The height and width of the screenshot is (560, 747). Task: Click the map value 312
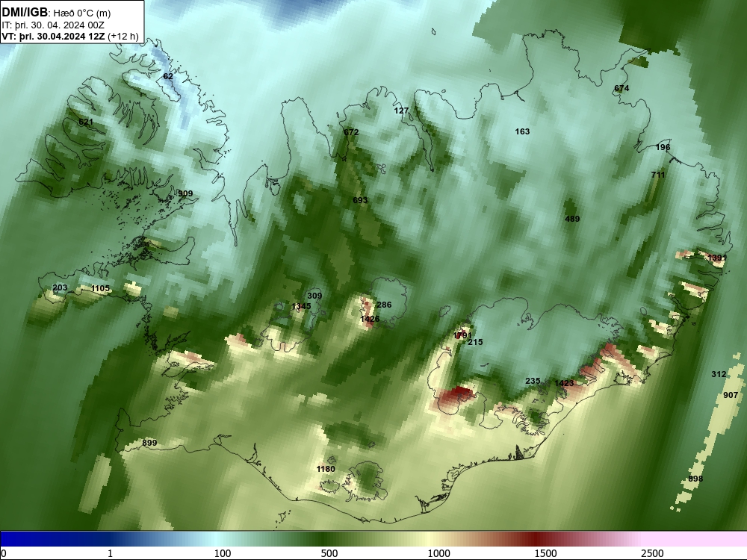(719, 374)
